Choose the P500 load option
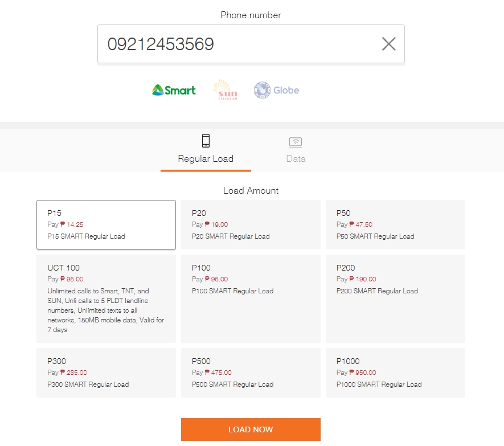504x446 pixels. click(251, 373)
